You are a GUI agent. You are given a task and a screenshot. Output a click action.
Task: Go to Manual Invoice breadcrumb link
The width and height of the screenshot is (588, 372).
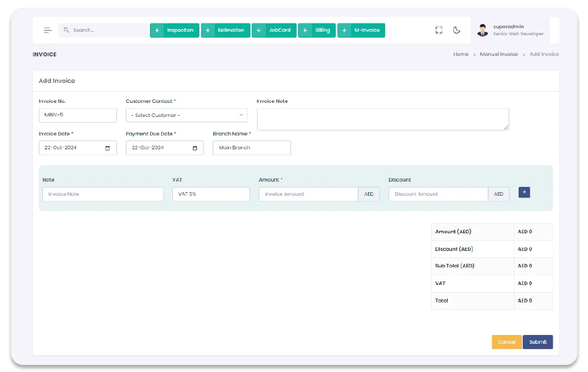499,54
